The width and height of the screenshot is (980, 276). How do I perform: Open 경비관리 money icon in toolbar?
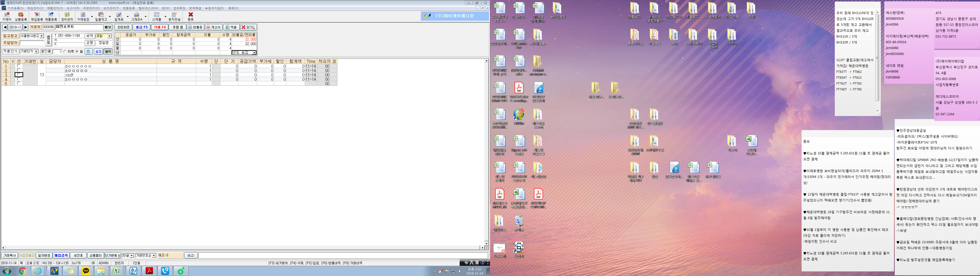pyautogui.click(x=67, y=17)
